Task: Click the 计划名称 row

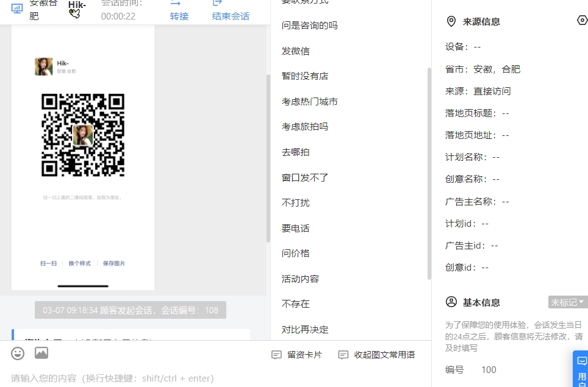Action: pyautogui.click(x=472, y=157)
